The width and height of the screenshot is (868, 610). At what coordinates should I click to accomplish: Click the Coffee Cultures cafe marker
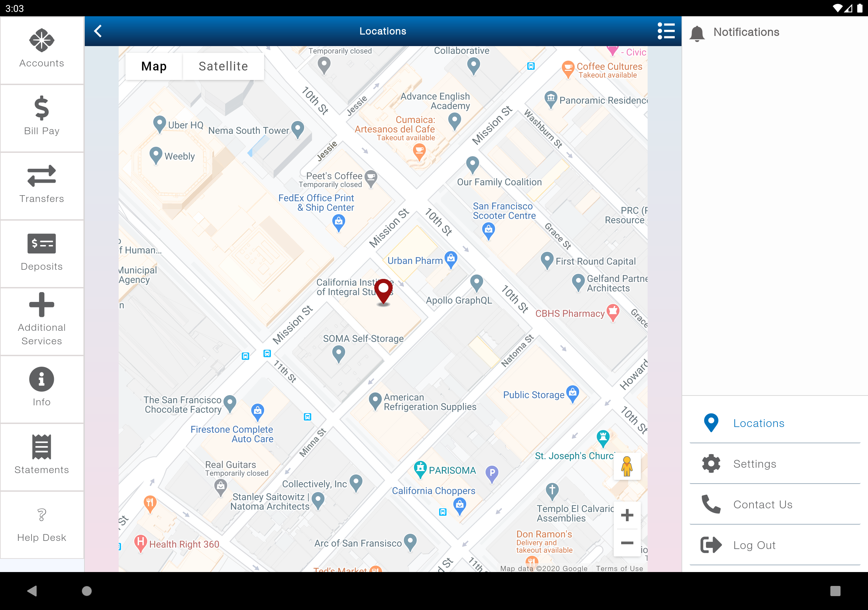[x=568, y=69]
